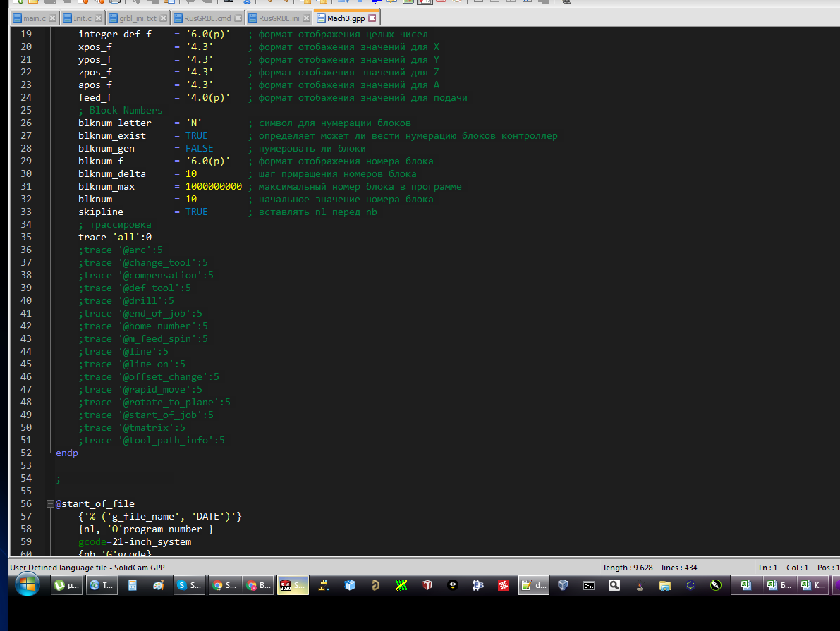Open the RusGRBL.cmd tab

pos(207,18)
